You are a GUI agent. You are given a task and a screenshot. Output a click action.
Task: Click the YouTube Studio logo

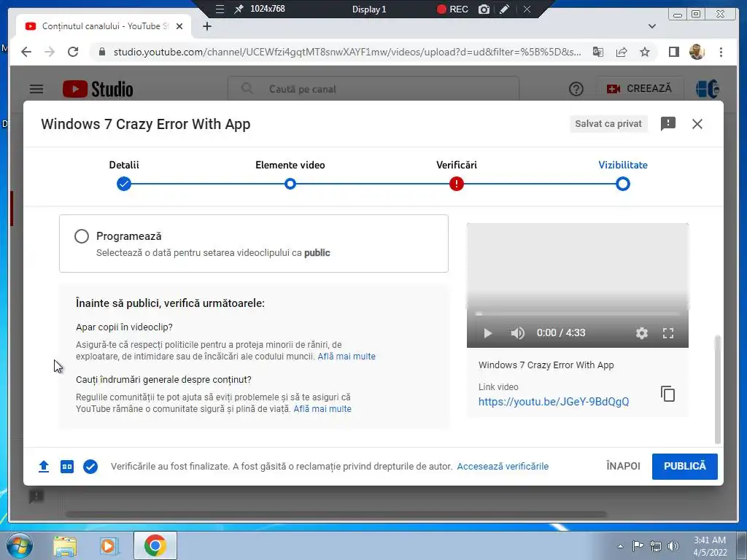[x=98, y=89]
